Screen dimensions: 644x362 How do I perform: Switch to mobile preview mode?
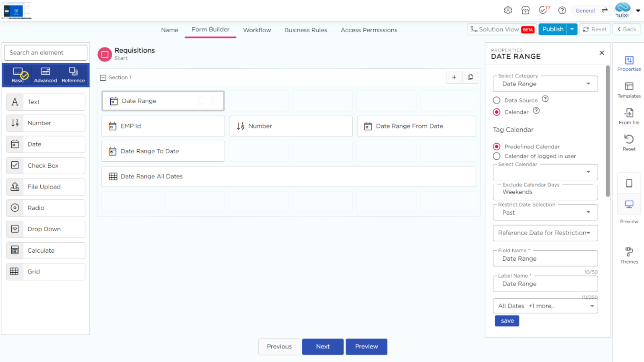[x=628, y=183]
